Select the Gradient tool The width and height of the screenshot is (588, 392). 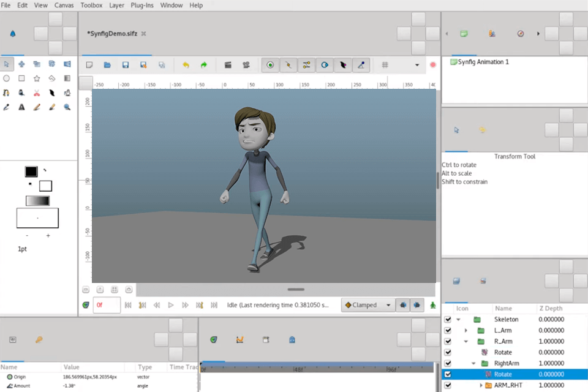pyautogui.click(x=66, y=78)
